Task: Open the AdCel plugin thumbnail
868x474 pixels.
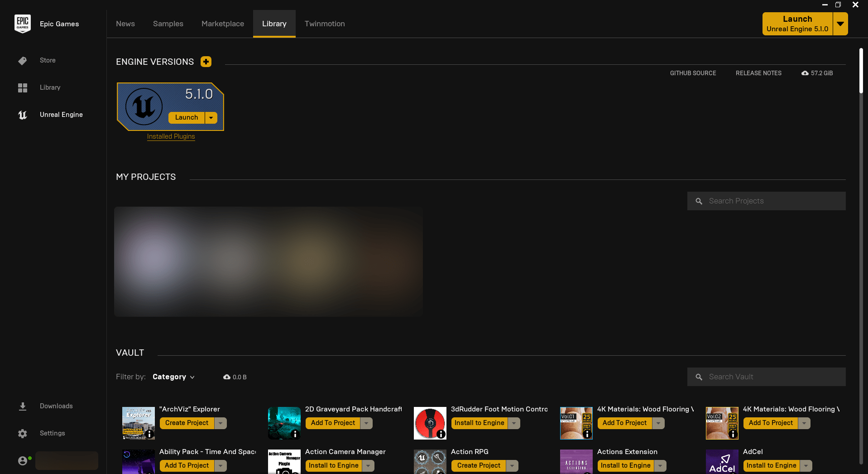Action: [722, 462]
